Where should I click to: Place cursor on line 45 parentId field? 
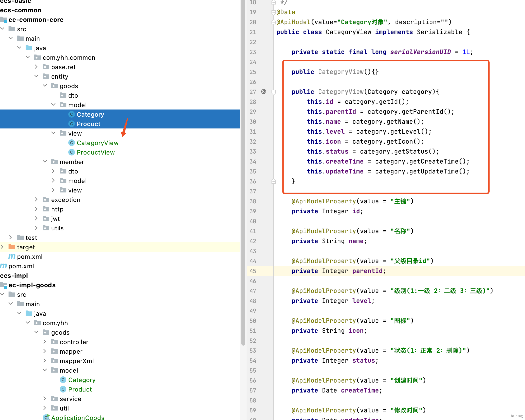click(x=367, y=271)
